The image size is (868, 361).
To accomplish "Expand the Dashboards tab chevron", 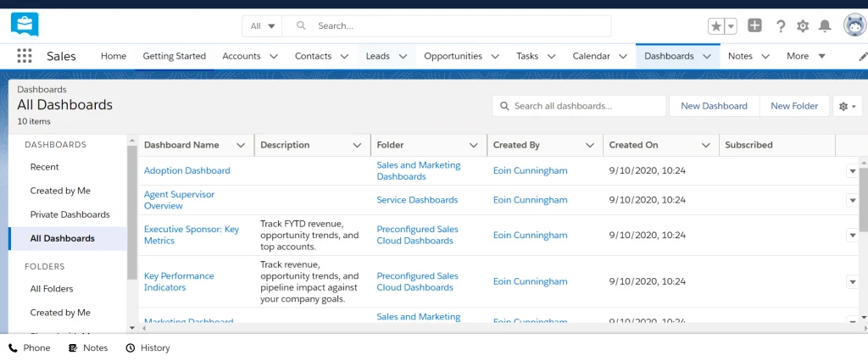I will coord(707,57).
